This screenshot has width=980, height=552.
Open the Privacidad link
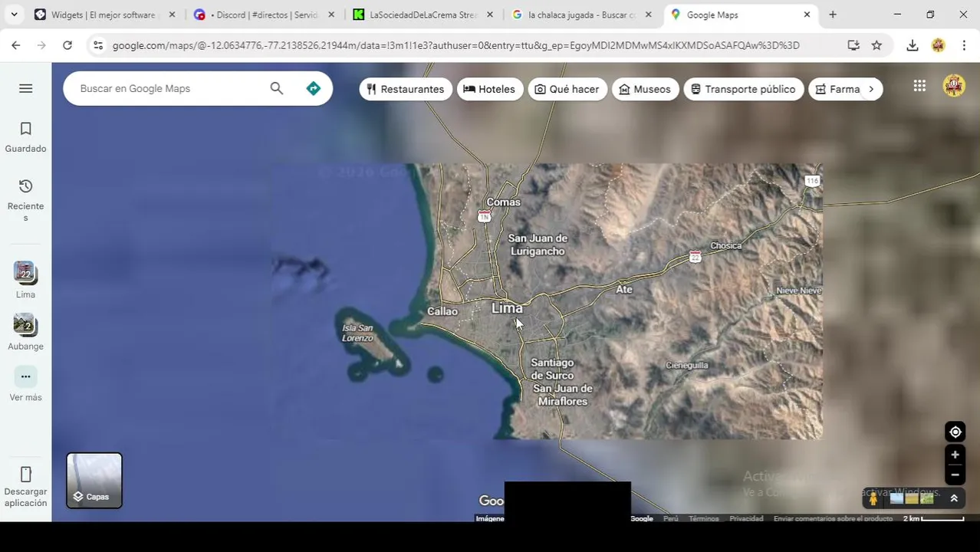click(746, 519)
